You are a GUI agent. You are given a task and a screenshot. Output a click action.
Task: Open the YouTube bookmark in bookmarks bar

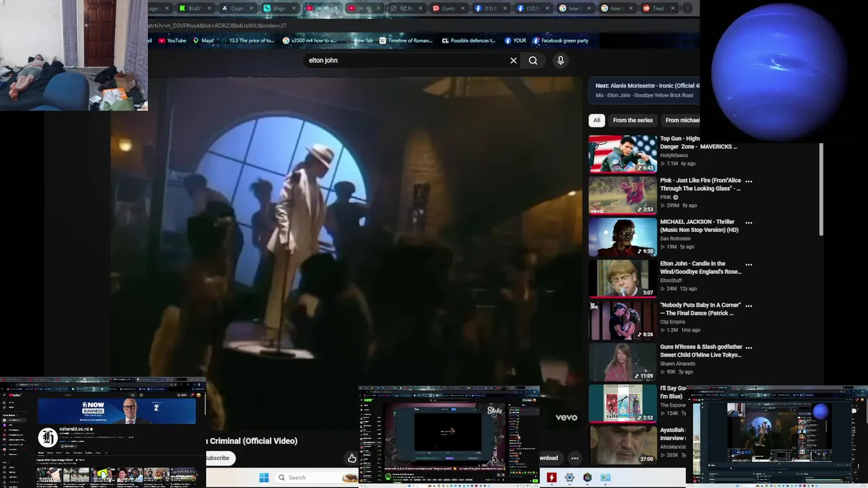coord(172,41)
